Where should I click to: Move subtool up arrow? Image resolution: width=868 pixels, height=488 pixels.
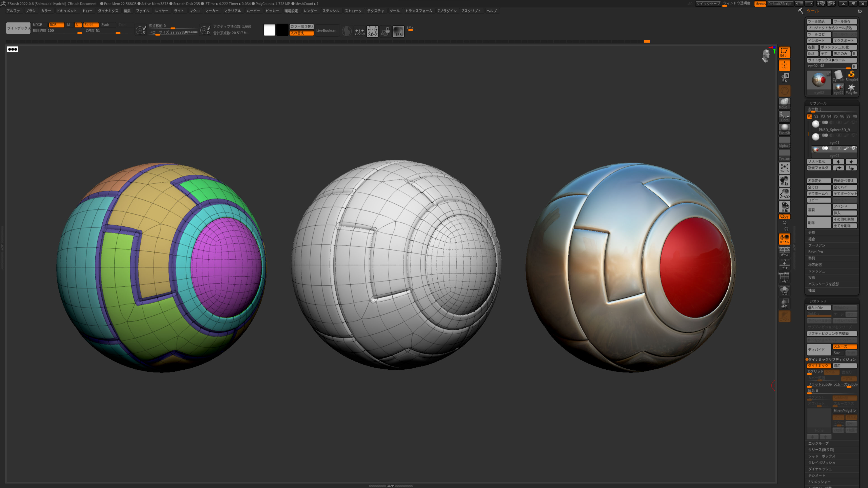(x=838, y=161)
